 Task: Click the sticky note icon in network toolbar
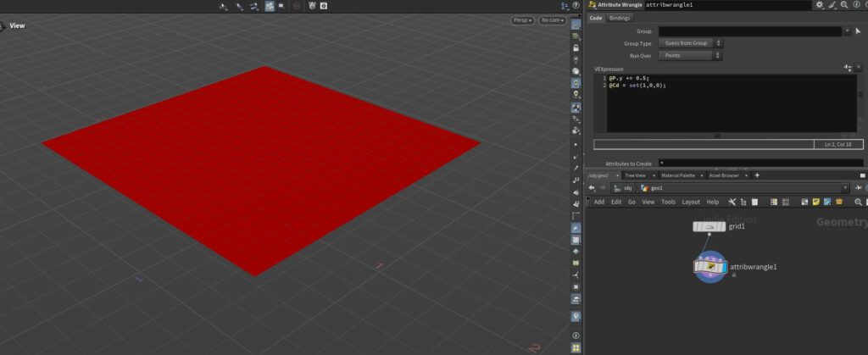[815, 202]
